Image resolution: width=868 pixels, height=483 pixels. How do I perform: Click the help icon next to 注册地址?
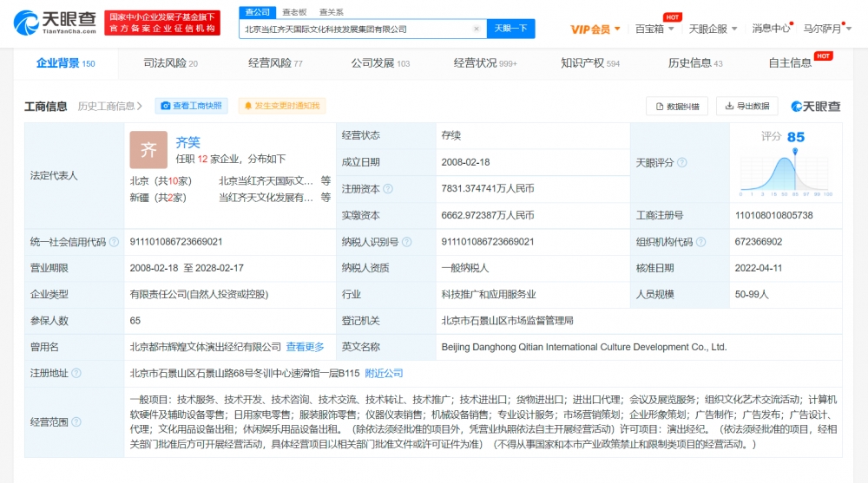click(x=76, y=374)
